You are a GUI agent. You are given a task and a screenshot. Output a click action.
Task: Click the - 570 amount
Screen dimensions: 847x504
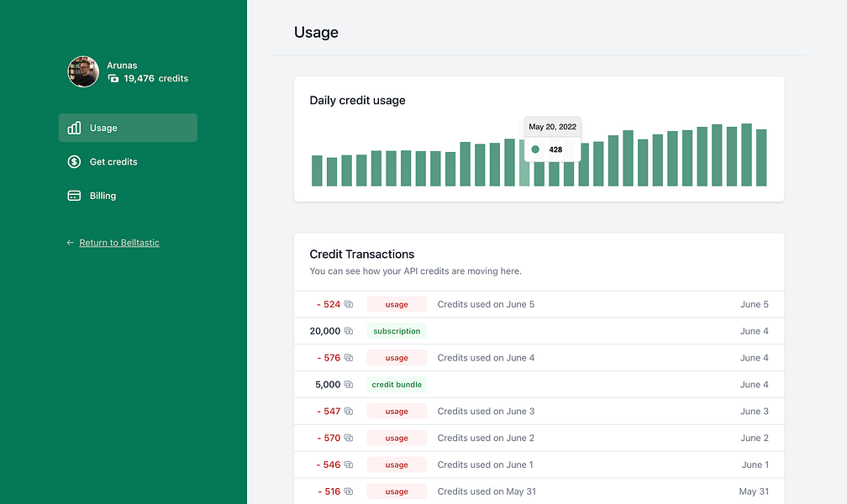coord(329,438)
